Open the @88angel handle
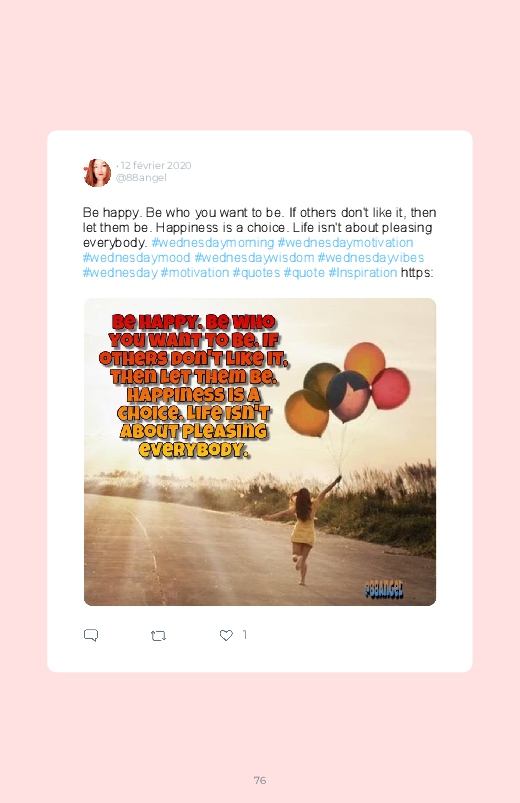This screenshot has width=520, height=803. [x=141, y=178]
